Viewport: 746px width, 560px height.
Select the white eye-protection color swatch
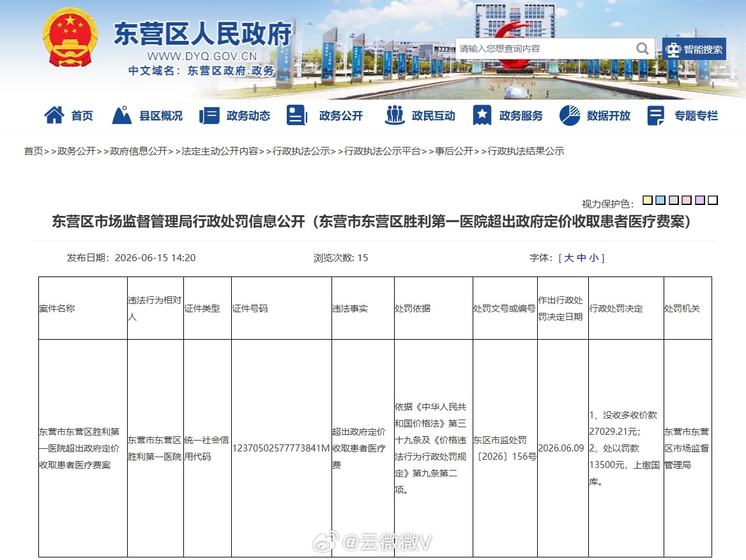coord(713,201)
